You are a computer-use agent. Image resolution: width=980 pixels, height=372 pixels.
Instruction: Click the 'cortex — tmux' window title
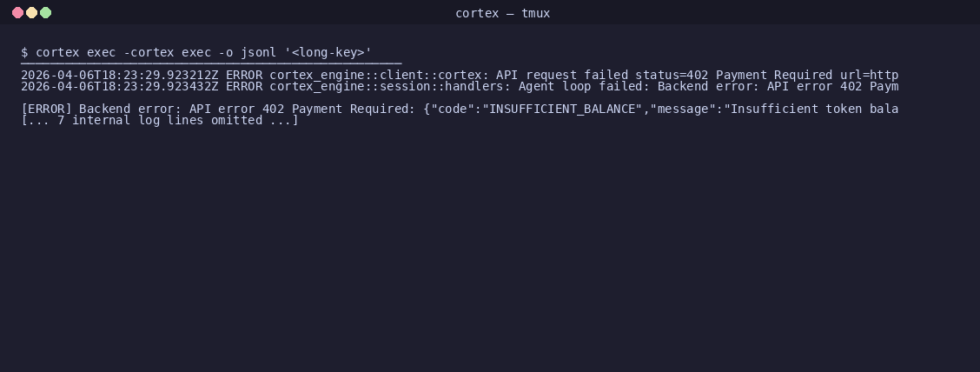coord(502,13)
